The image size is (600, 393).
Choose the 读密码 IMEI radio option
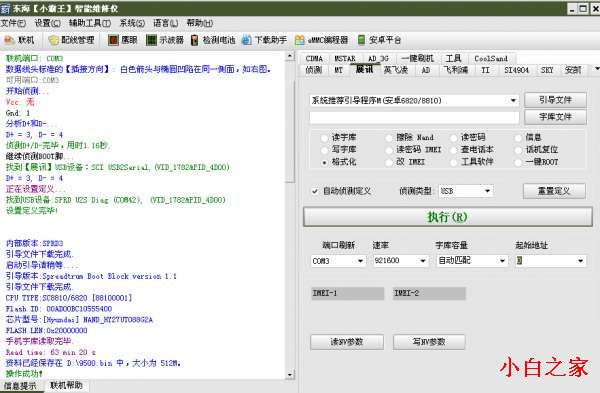389,150
